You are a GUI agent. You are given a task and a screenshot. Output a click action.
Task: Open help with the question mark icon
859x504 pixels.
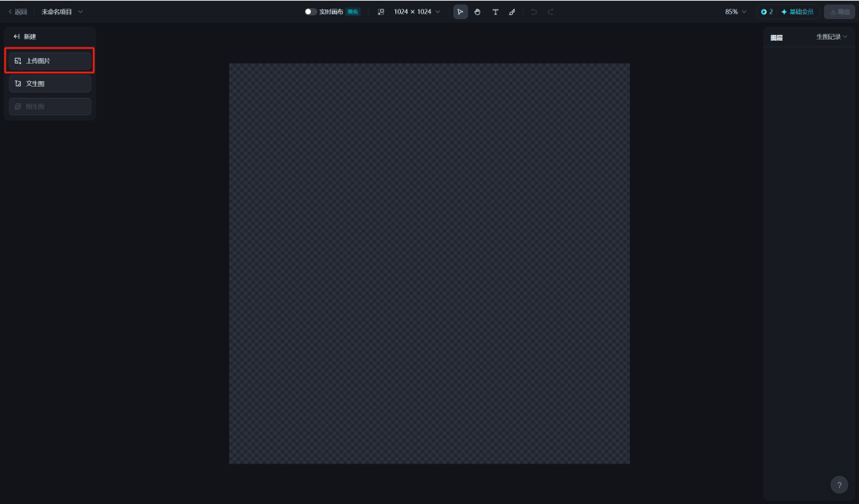[x=839, y=485]
